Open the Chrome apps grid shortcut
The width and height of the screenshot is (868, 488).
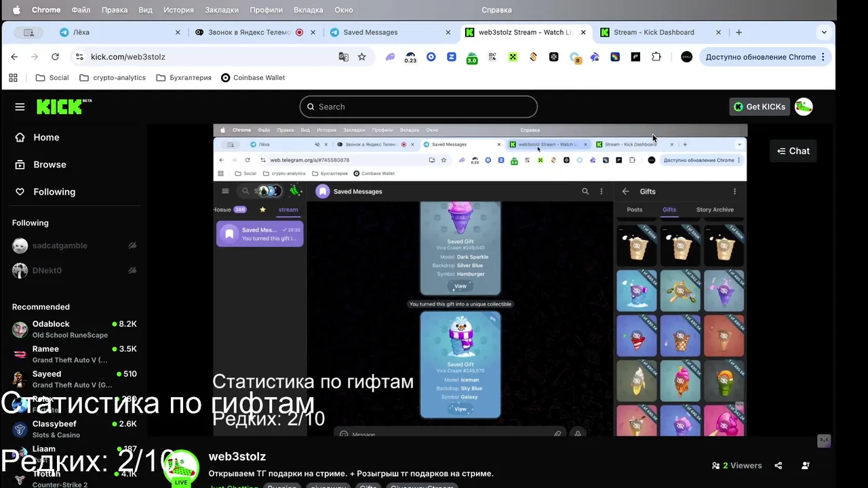pos(13,78)
